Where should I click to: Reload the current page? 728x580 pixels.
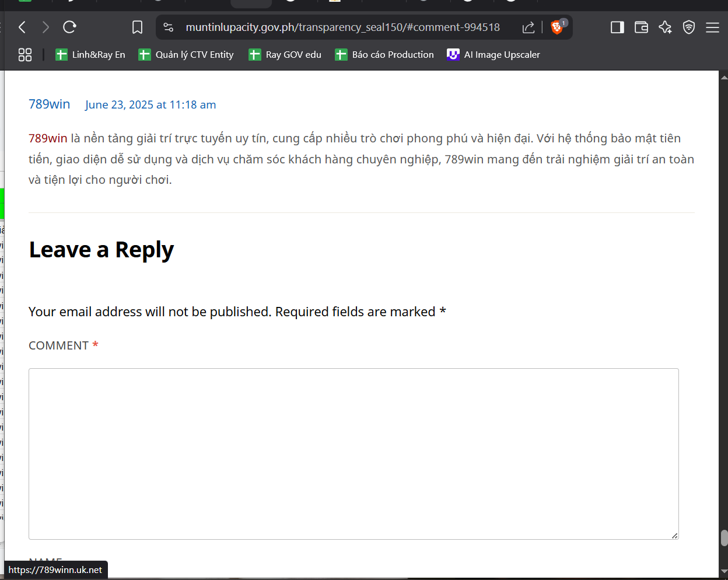point(69,27)
